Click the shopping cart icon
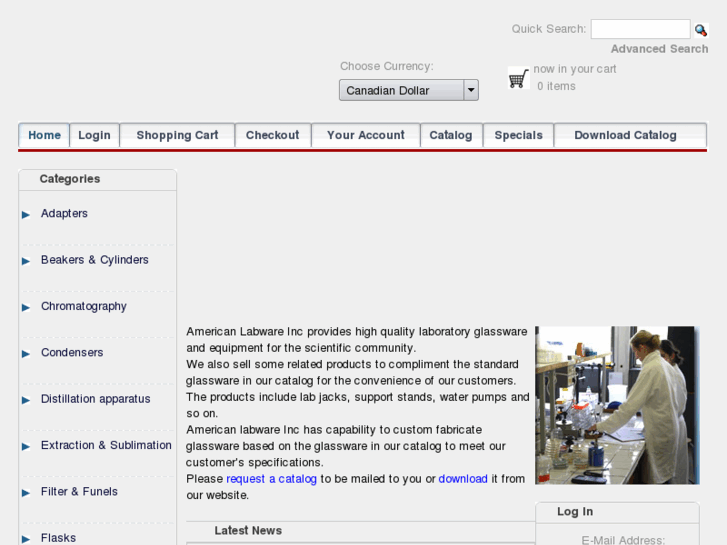This screenshot has width=727, height=545. (519, 77)
